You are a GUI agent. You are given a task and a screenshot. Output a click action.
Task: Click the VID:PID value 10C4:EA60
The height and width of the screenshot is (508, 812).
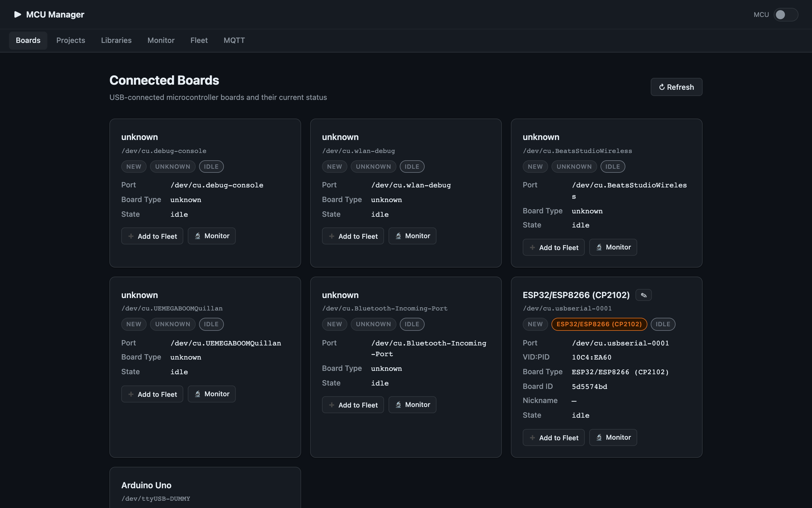pyautogui.click(x=592, y=358)
